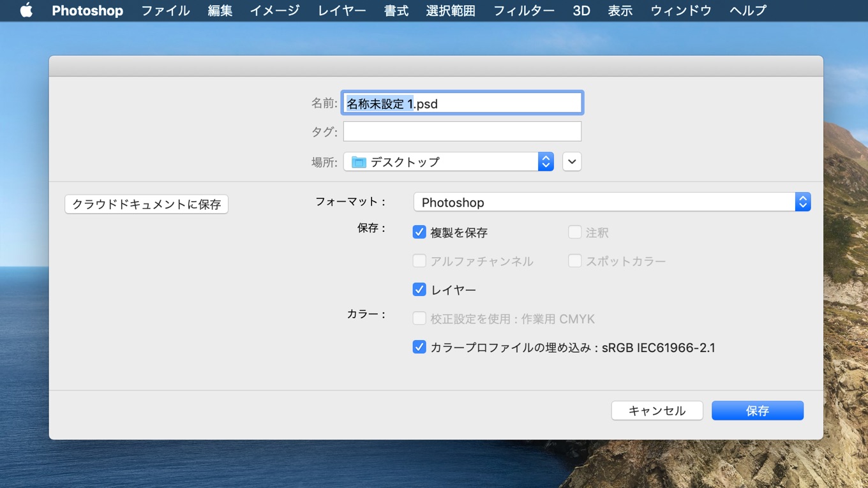Toggle 校正設定を使用 作業用 CMYK checkbox
Image resolution: width=868 pixels, height=488 pixels.
click(x=419, y=318)
